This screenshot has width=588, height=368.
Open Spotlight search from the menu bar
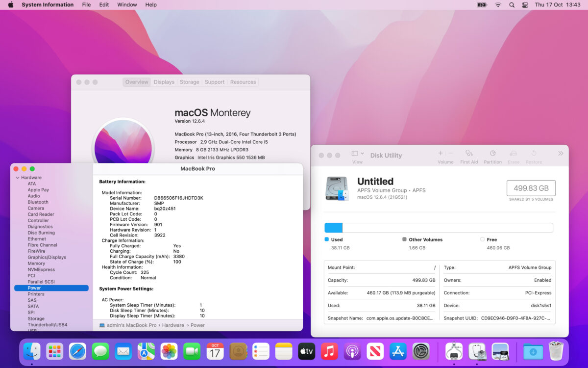512,5
